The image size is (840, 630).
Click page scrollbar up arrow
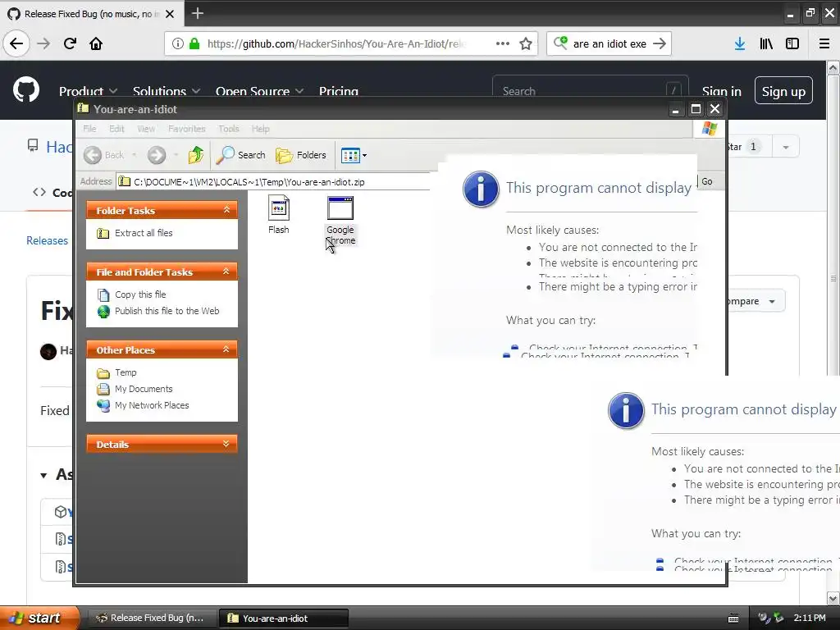click(x=833, y=67)
